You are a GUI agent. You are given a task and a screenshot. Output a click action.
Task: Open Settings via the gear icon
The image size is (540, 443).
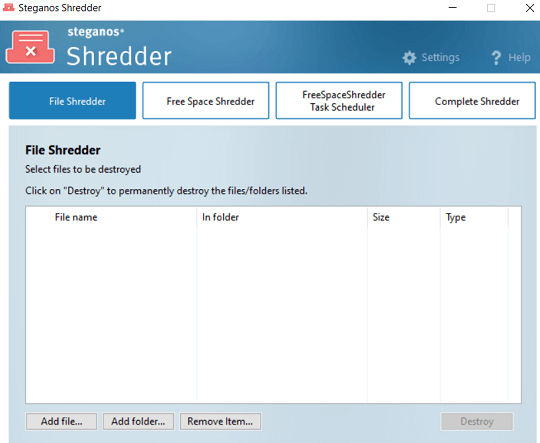coord(409,58)
